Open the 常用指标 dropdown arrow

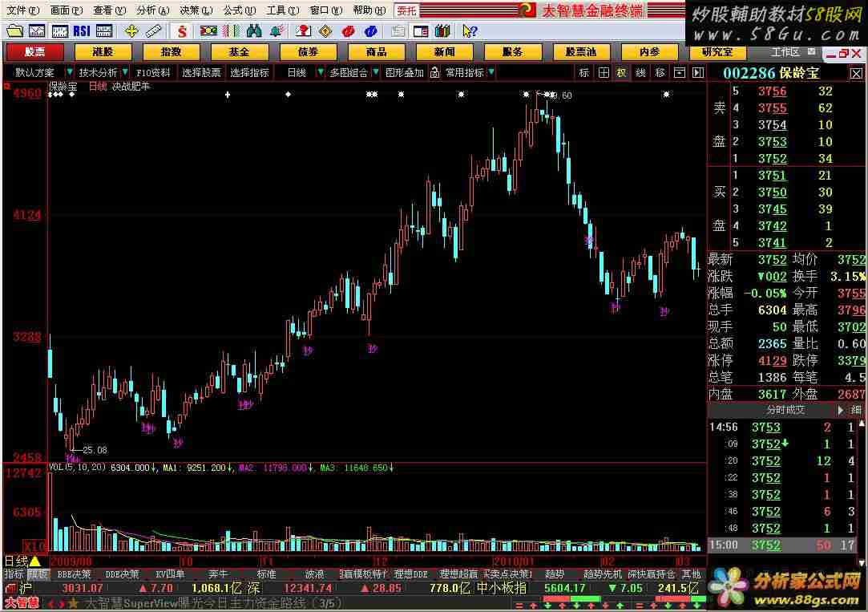click(x=491, y=72)
